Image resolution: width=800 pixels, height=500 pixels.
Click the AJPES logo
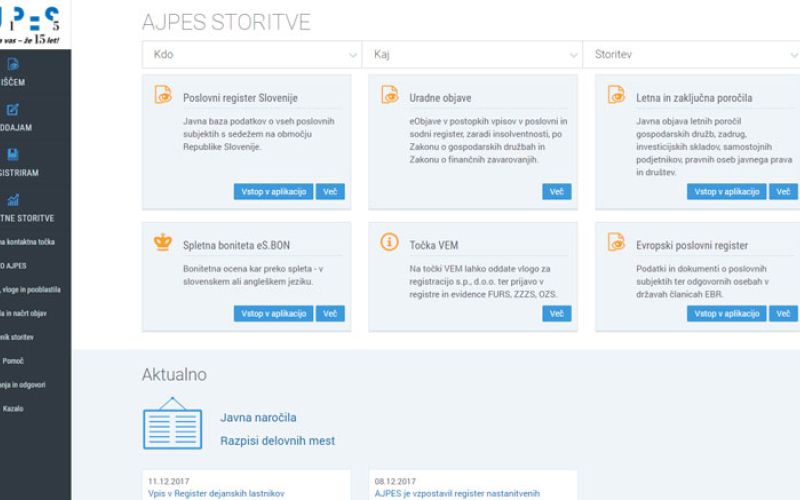pyautogui.click(x=31, y=24)
